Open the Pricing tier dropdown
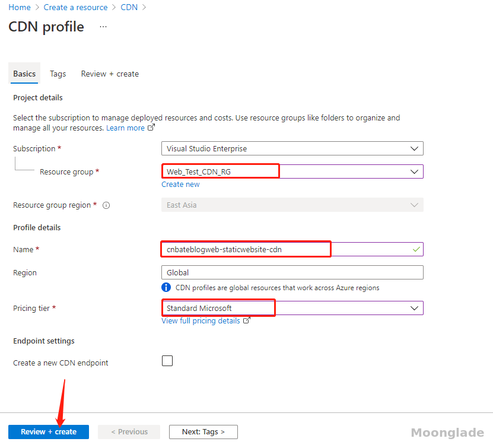This screenshot has height=448, width=493. 292,308
